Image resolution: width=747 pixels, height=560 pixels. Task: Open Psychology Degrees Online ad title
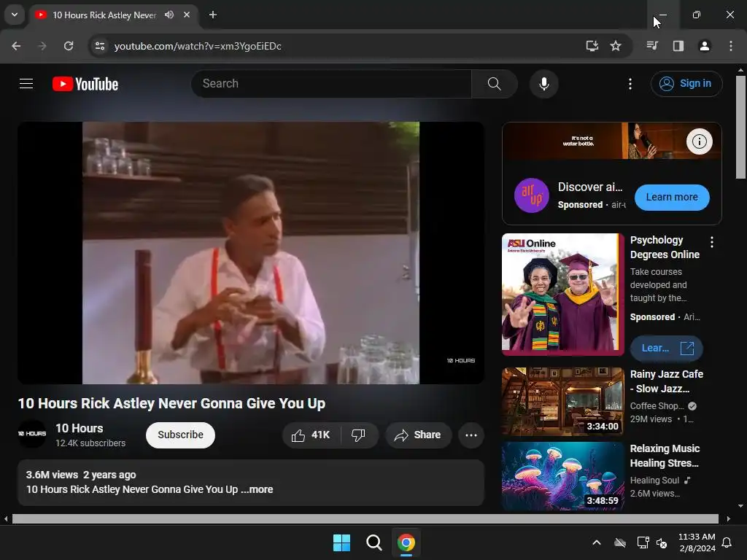pyautogui.click(x=665, y=247)
